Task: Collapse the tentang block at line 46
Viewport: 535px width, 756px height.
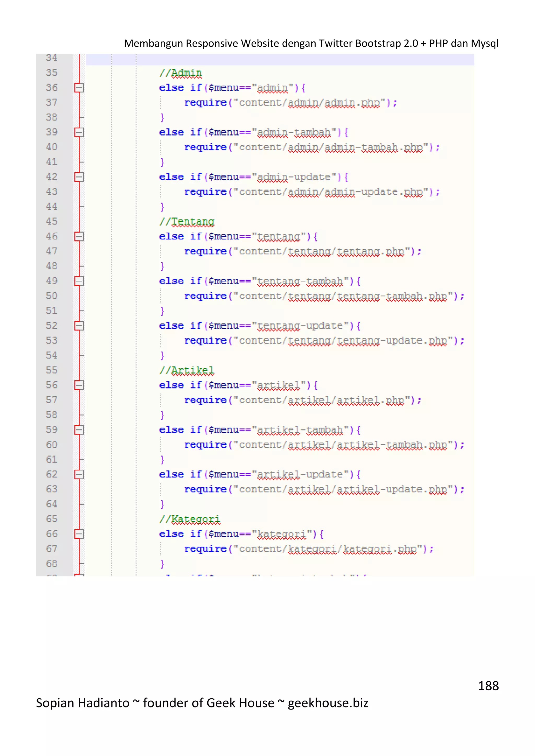Action: tap(79, 237)
